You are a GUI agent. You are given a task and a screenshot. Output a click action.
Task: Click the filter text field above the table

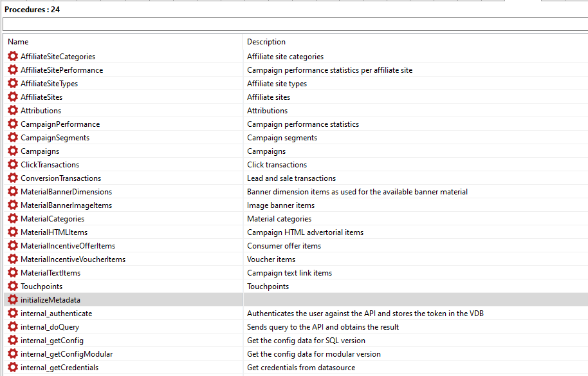pos(294,24)
